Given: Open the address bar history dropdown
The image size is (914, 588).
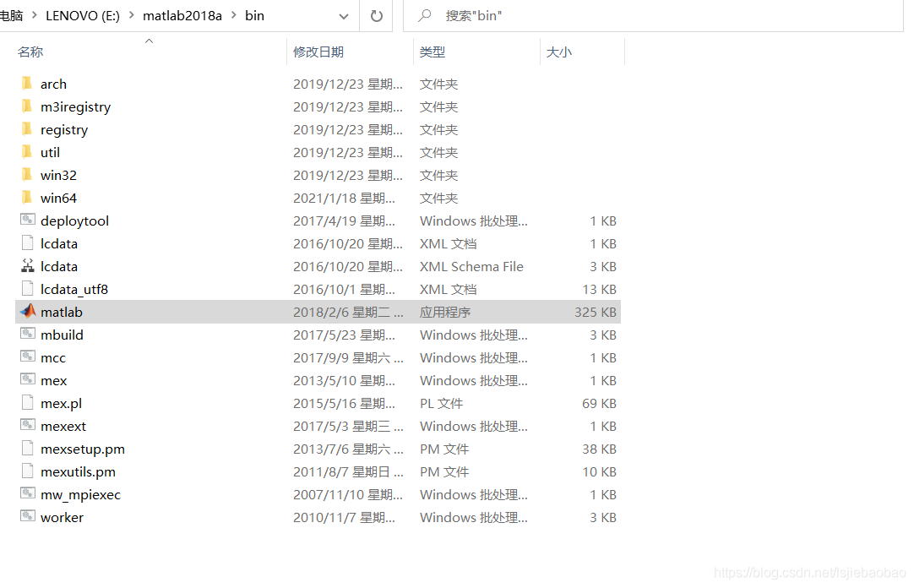Looking at the screenshot, I should coord(344,16).
